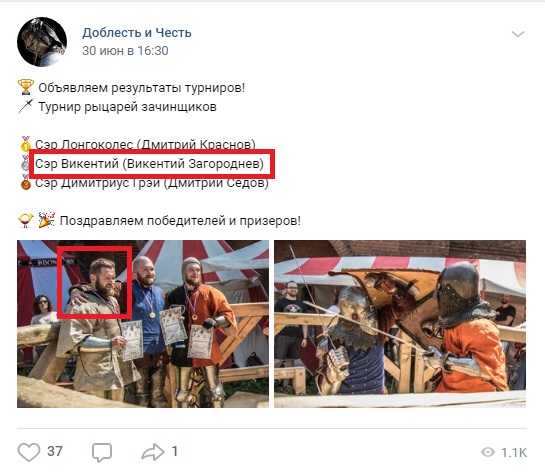Click the sword emoji before Турнир рыцарей
This screenshot has height=475, width=545.
tap(26, 106)
